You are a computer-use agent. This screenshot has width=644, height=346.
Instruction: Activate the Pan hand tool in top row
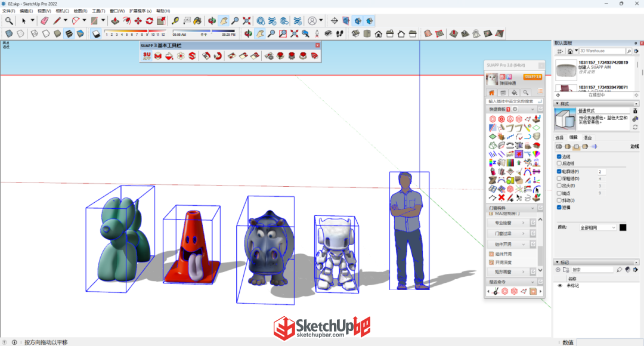pos(224,20)
